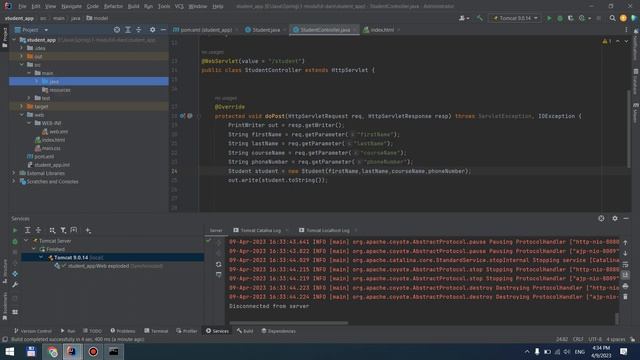
Task: Collapse Tomcat Server node in Services
Action: 27,241
